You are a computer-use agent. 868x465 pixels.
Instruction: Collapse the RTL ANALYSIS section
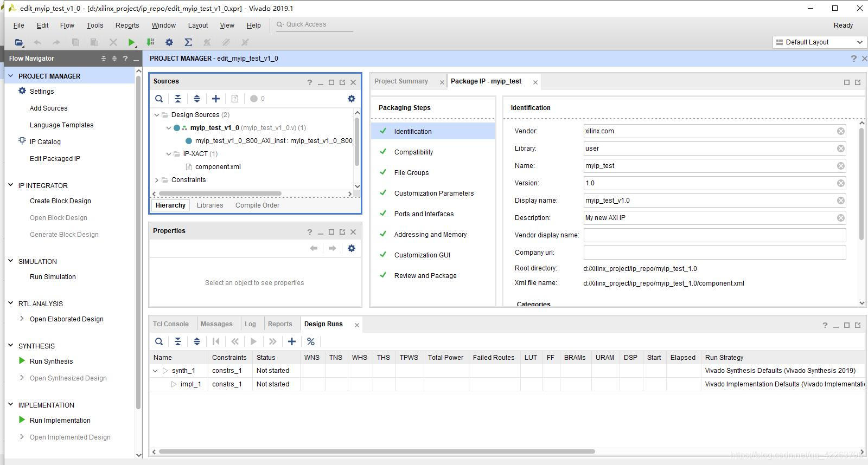11,303
